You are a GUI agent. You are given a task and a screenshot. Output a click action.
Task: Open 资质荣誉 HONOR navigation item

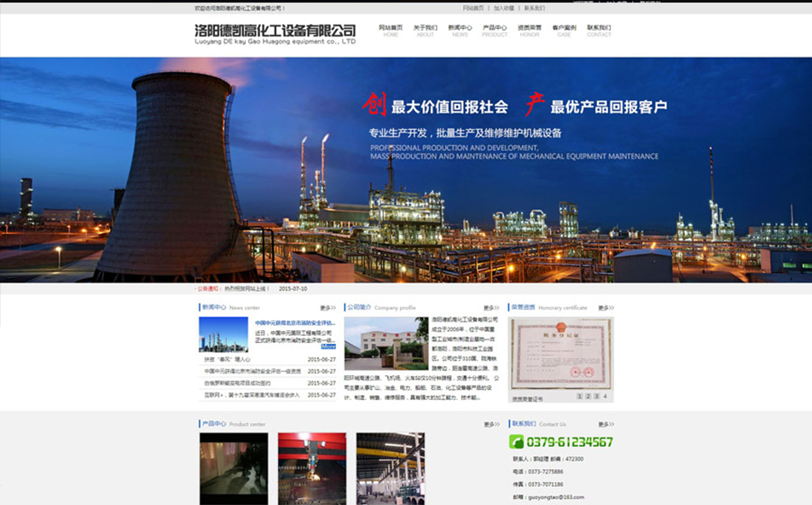click(530, 30)
